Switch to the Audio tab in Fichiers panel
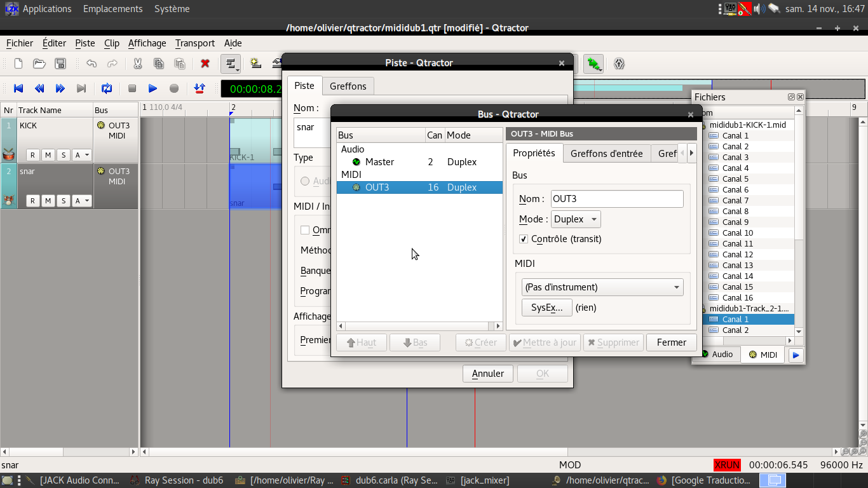Image resolution: width=868 pixels, height=488 pixels. [717, 355]
